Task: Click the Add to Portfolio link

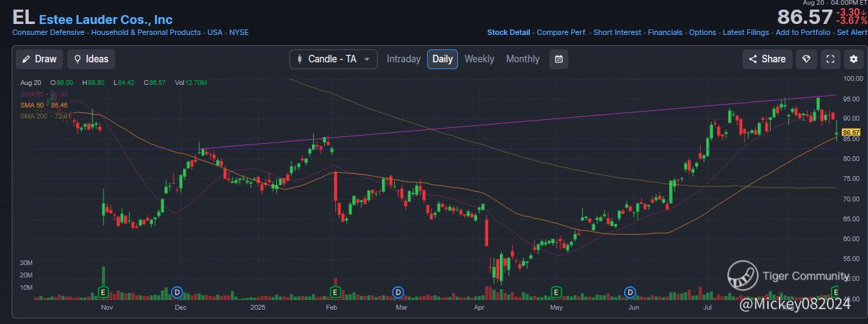Action: click(x=803, y=32)
